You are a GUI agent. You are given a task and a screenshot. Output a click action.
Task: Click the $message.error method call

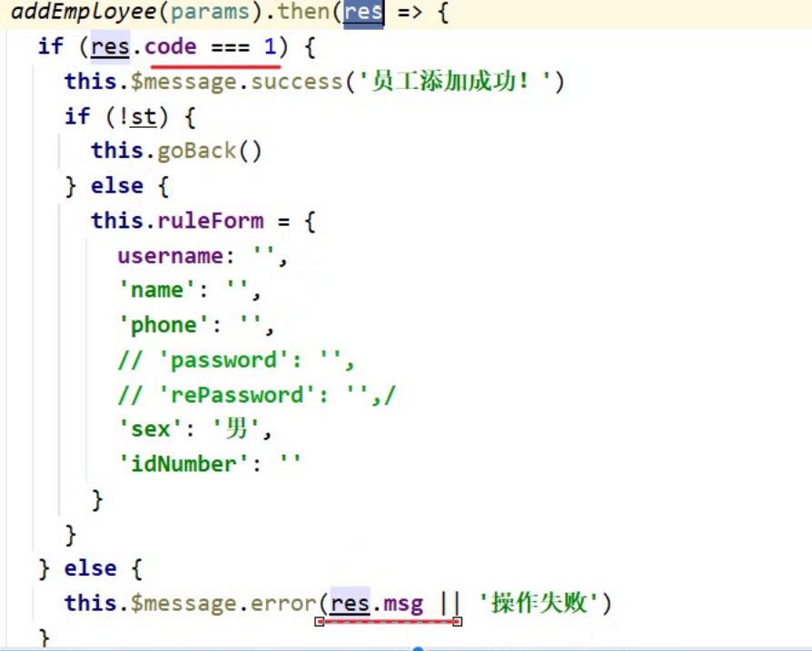point(223,604)
